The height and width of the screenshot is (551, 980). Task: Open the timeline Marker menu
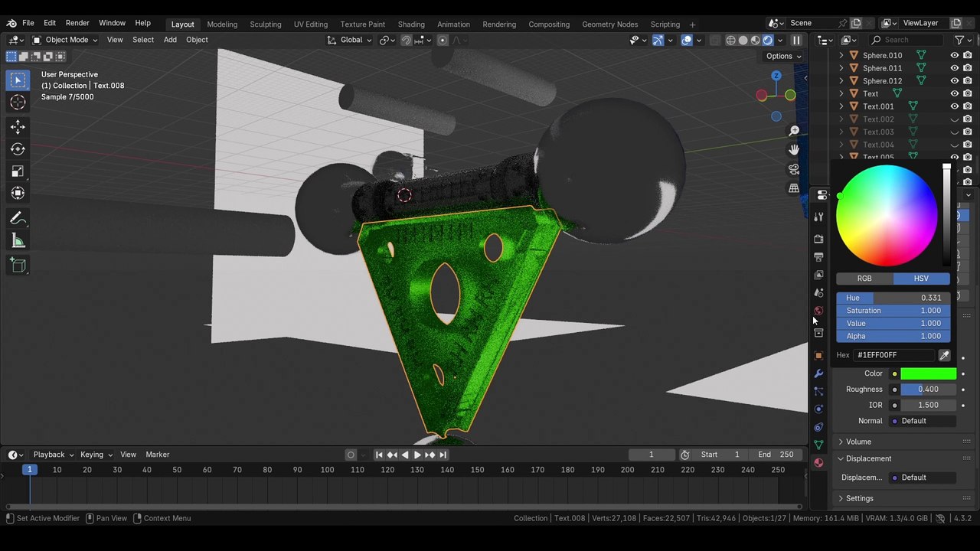point(157,455)
